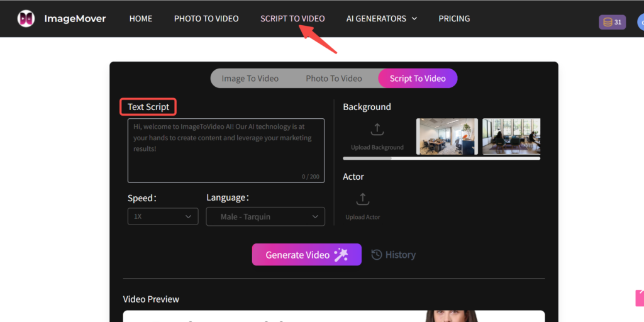Open Photo To Video in the top navigation
The height and width of the screenshot is (322, 644).
(206, 18)
